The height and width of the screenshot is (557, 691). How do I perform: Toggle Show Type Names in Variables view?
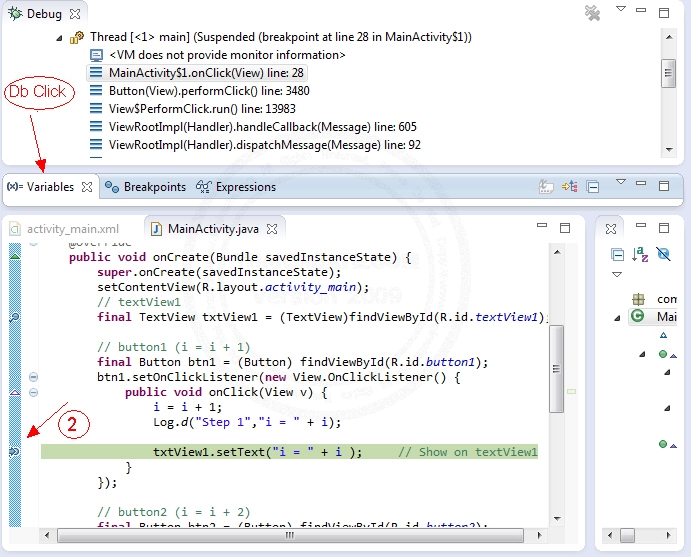tap(546, 187)
